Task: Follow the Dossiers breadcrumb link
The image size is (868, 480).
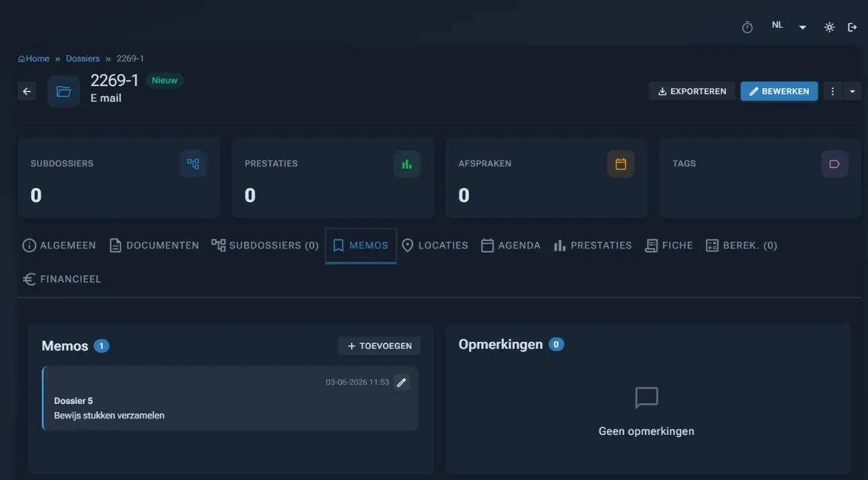Action: [83, 59]
